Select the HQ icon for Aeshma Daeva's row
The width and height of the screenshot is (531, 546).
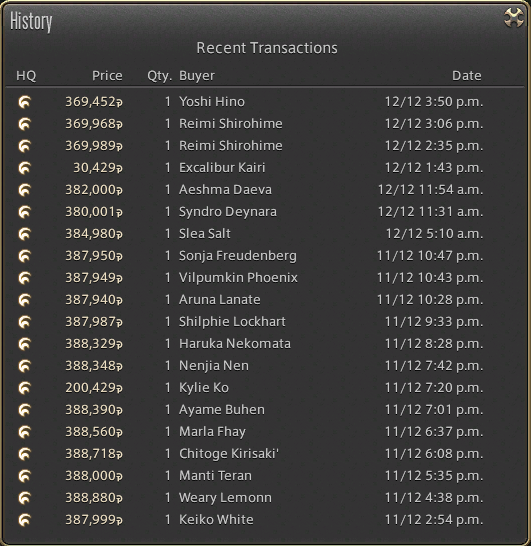point(25,190)
